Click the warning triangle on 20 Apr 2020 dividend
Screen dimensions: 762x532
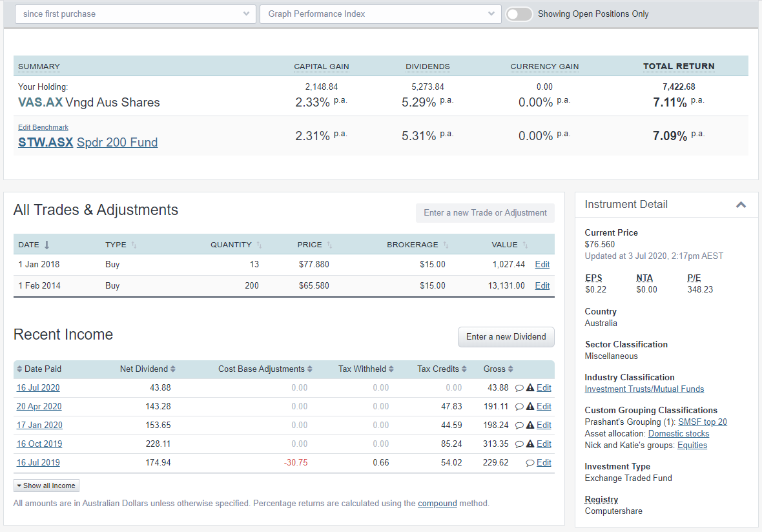click(x=530, y=406)
